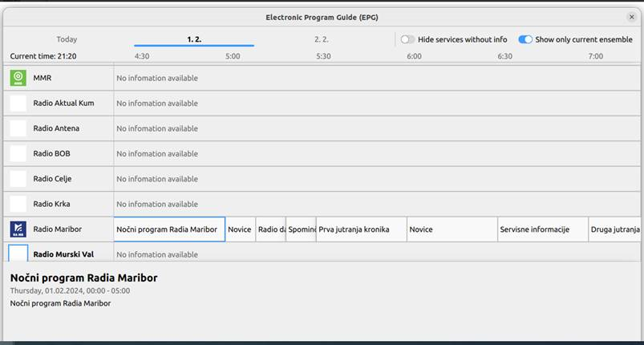Click the MMR station logo icon
The width and height of the screenshot is (644, 345).
pos(18,78)
